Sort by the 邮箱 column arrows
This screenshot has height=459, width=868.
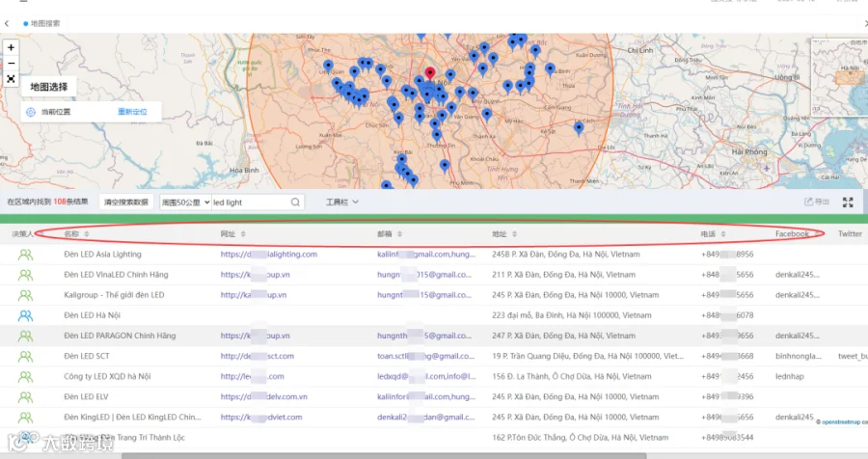(x=399, y=234)
